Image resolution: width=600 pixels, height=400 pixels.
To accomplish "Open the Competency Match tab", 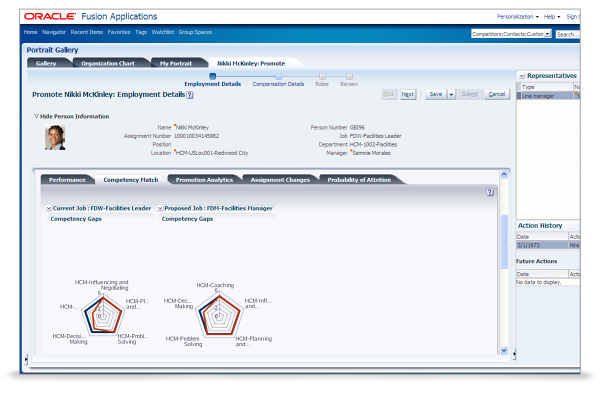I will 130,180.
